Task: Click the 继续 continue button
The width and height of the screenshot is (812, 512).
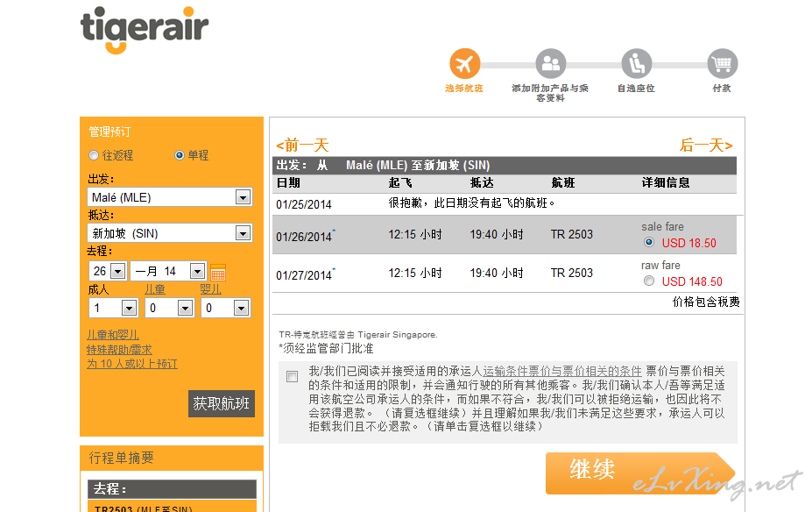Action: coord(640,473)
